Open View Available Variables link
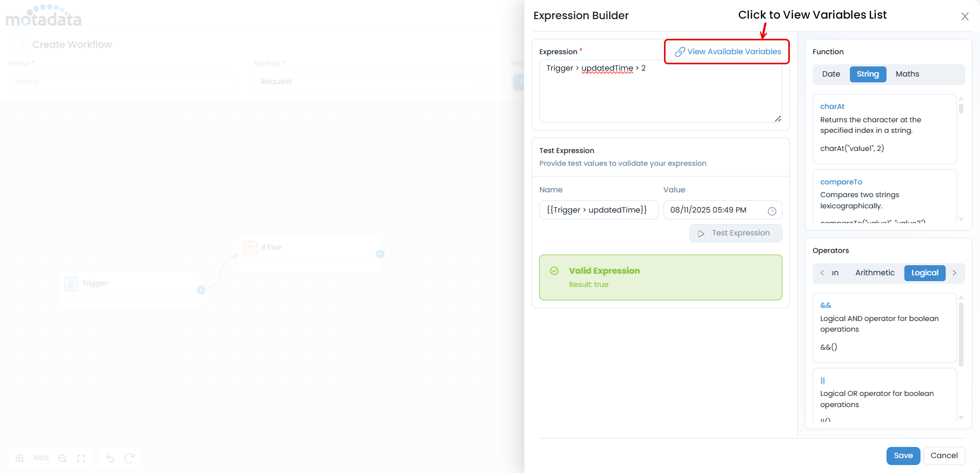Image resolution: width=980 pixels, height=473 pixels. 734,52
